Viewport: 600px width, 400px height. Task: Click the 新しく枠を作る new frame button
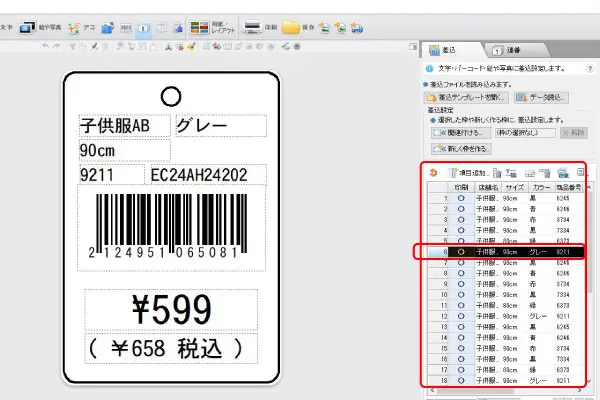(x=461, y=149)
